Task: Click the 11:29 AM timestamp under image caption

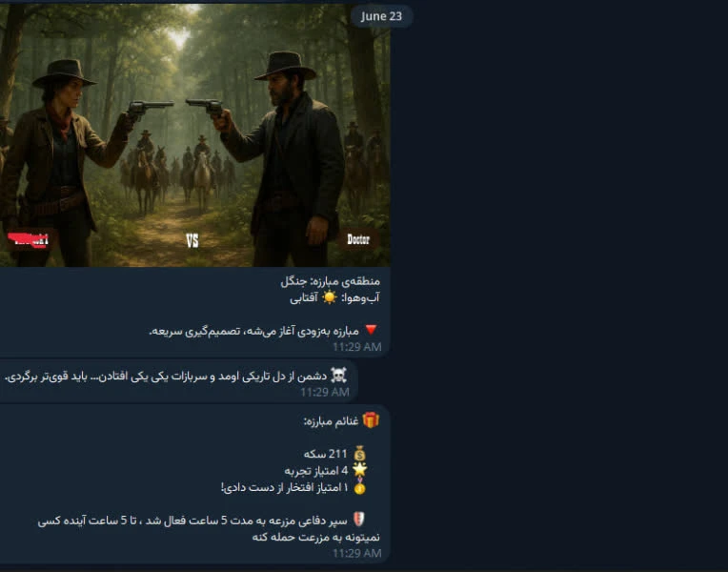Action: [x=356, y=347]
